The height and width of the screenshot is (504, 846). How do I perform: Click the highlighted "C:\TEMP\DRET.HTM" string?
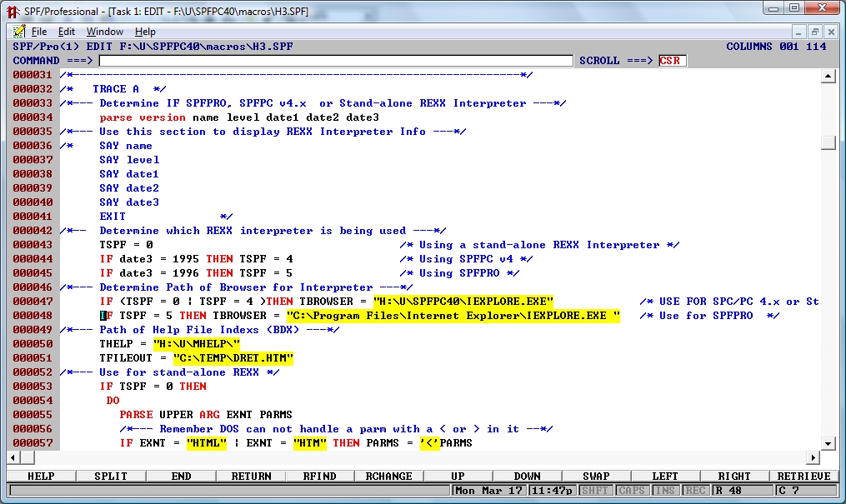[233, 358]
